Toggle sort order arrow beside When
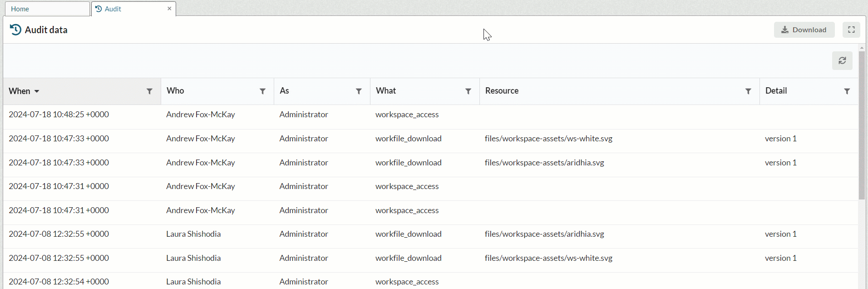Image resolution: width=868 pixels, height=289 pixels. click(37, 91)
